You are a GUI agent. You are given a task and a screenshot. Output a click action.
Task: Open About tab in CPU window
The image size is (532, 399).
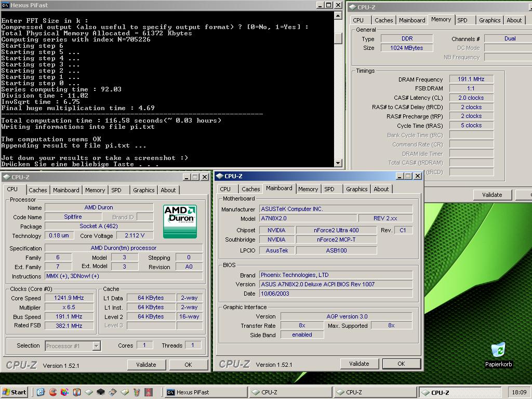coord(168,190)
